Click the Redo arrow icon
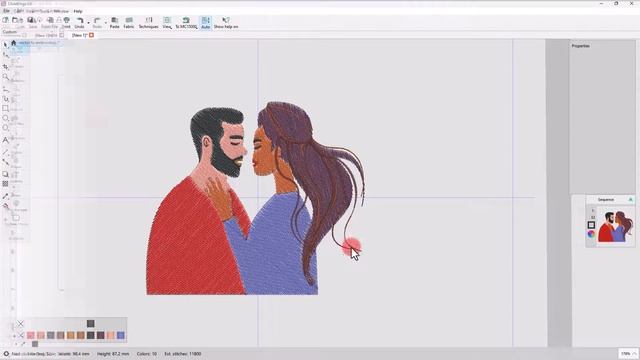 pyautogui.click(x=97, y=20)
